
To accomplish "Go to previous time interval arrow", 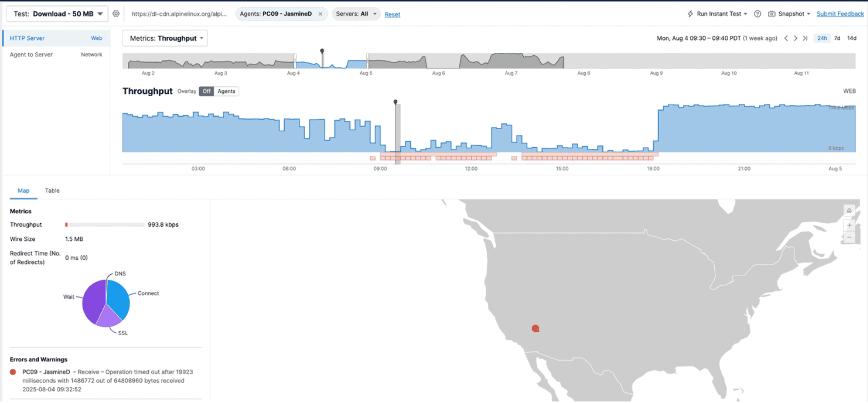I will pos(786,38).
